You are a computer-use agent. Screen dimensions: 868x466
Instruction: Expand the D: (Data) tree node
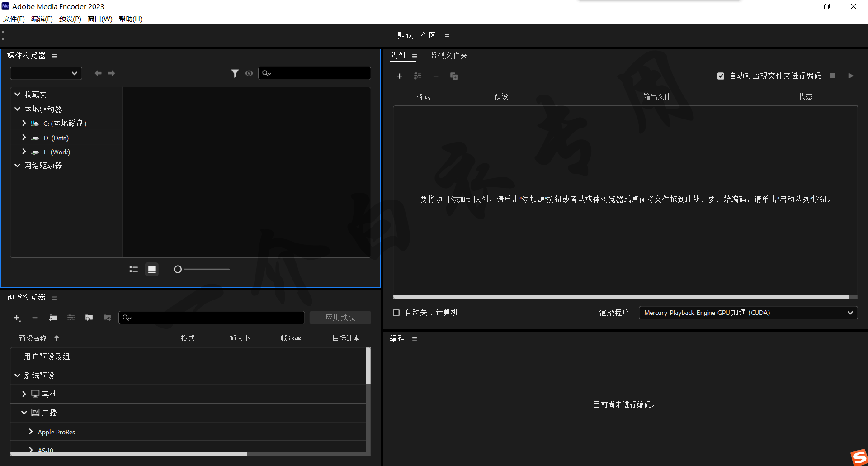(x=24, y=137)
